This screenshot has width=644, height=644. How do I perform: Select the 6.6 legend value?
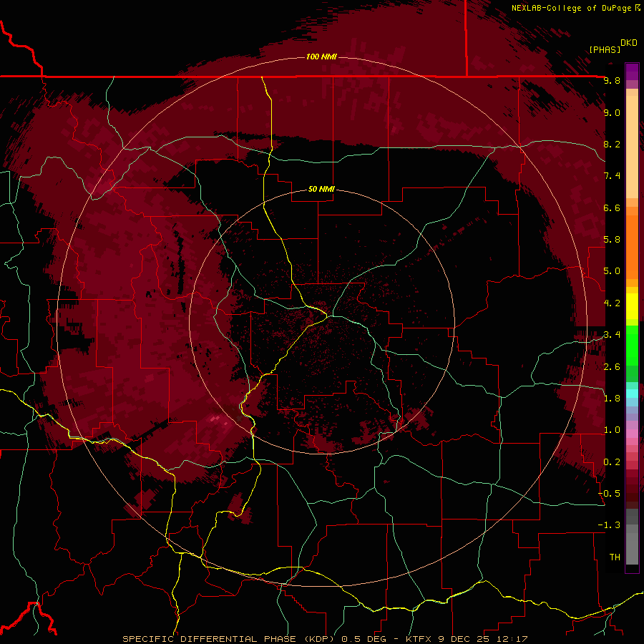(612, 208)
